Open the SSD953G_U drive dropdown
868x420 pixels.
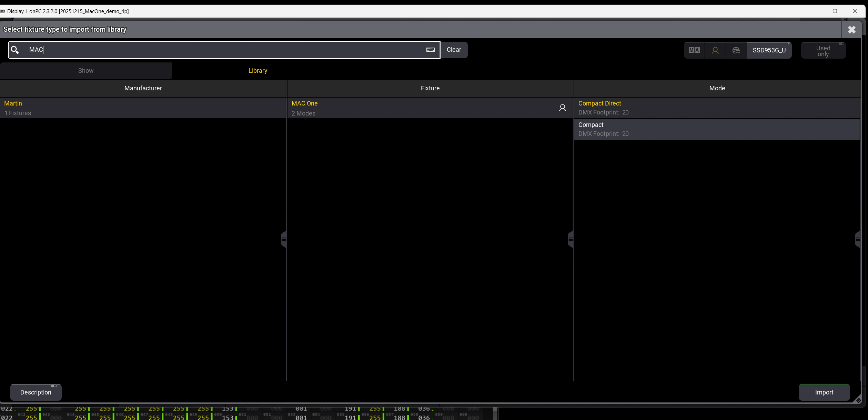tap(769, 50)
